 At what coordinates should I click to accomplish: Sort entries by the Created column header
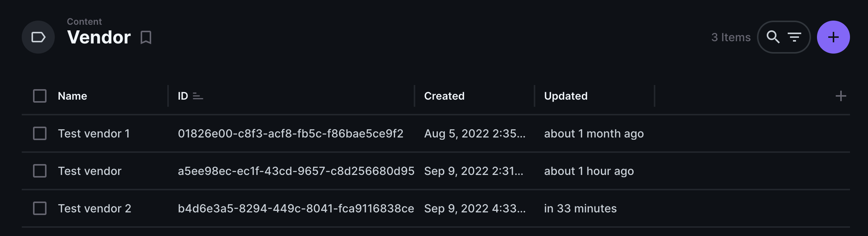(444, 96)
